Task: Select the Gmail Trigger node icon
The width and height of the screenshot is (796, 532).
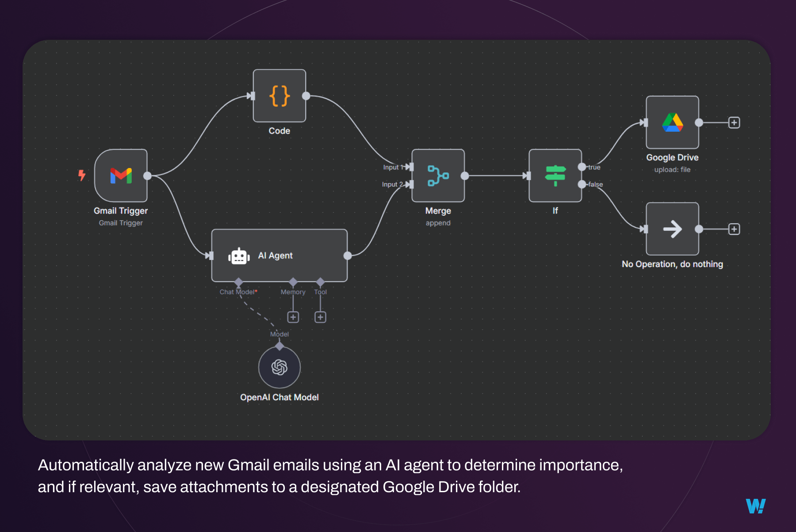Action: tap(121, 176)
